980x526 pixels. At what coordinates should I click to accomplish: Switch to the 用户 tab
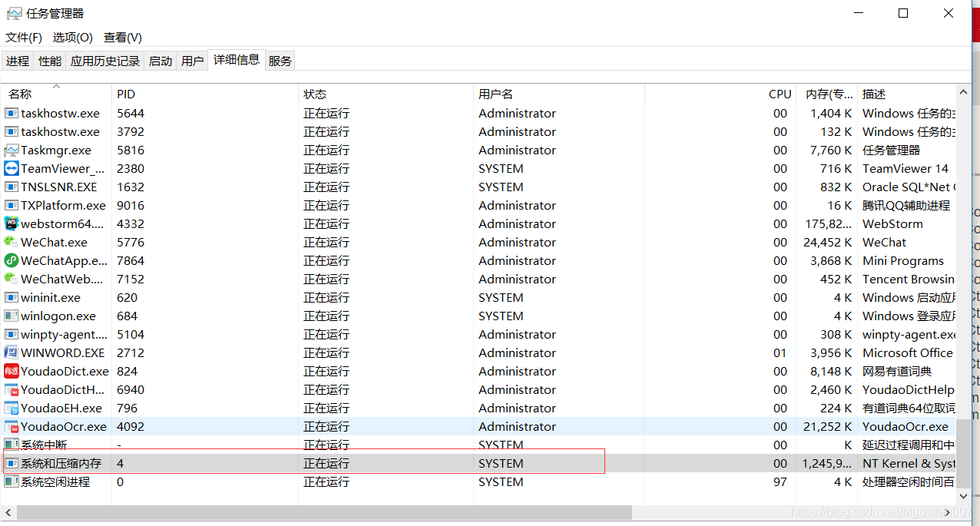coord(193,61)
